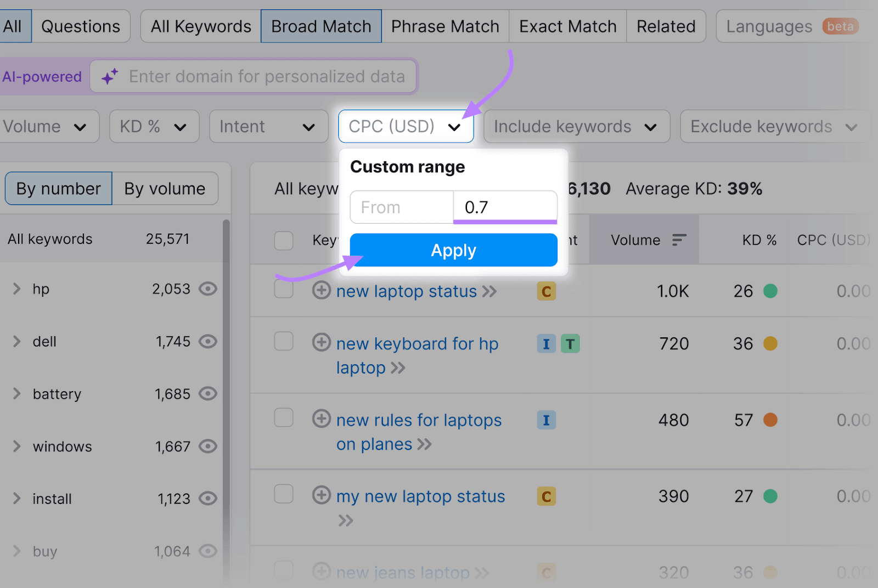Check the box for new keyboard for hp laptop

(x=284, y=341)
